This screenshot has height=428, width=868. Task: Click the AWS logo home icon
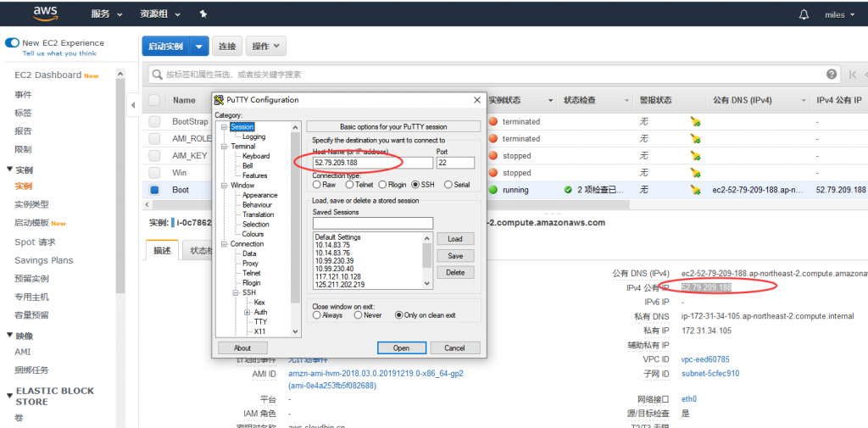46,14
